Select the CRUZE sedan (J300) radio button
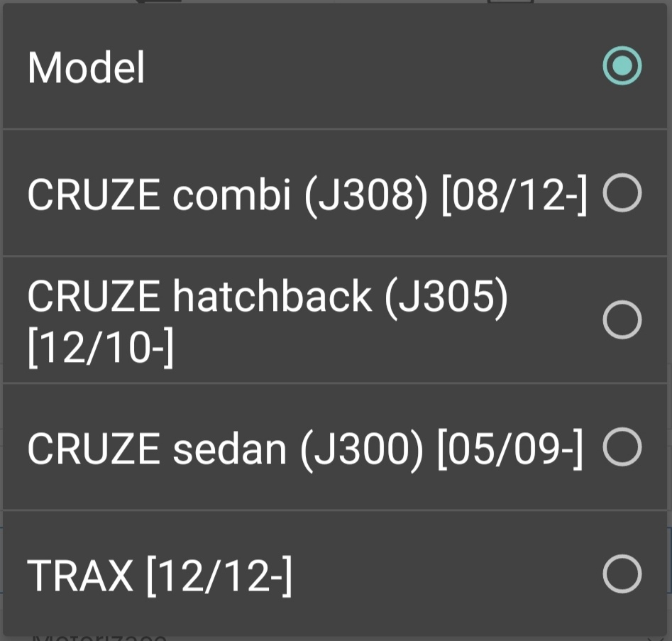The width and height of the screenshot is (672, 641). coord(622,447)
